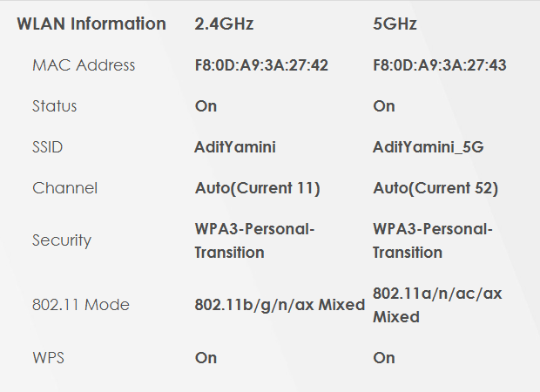Click the 2.4GHz Status On value
The height and width of the screenshot is (392, 540).
[206, 105]
